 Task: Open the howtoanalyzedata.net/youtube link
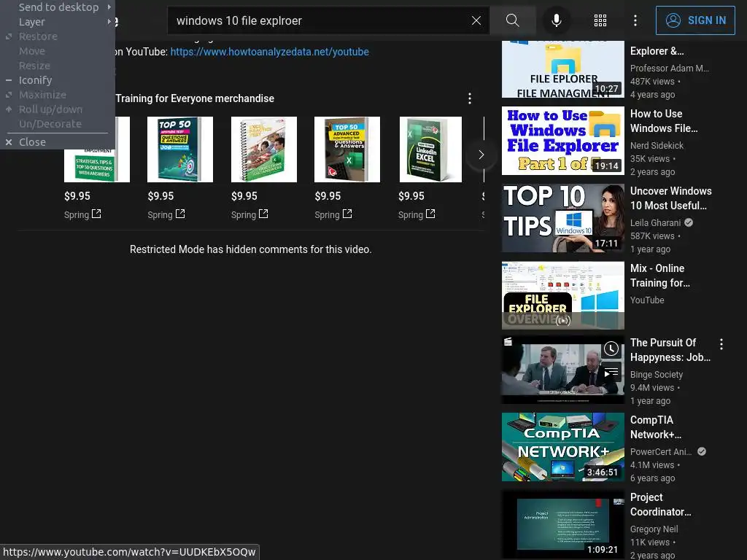pyautogui.click(x=270, y=52)
